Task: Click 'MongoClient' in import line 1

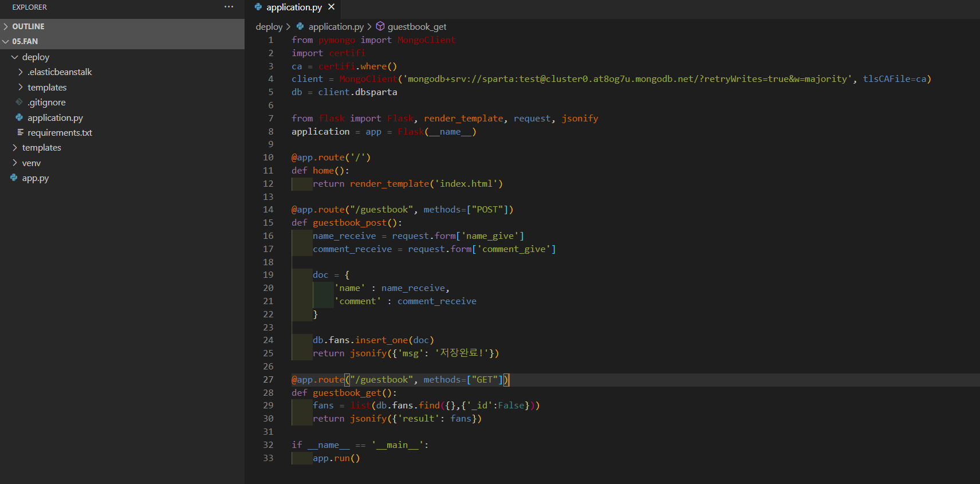Action: (426, 40)
